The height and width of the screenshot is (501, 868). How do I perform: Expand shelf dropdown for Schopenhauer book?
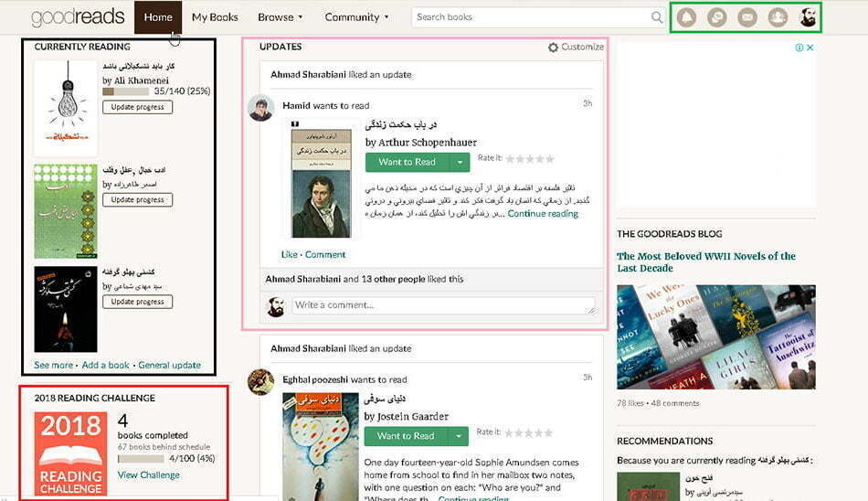[460, 163]
